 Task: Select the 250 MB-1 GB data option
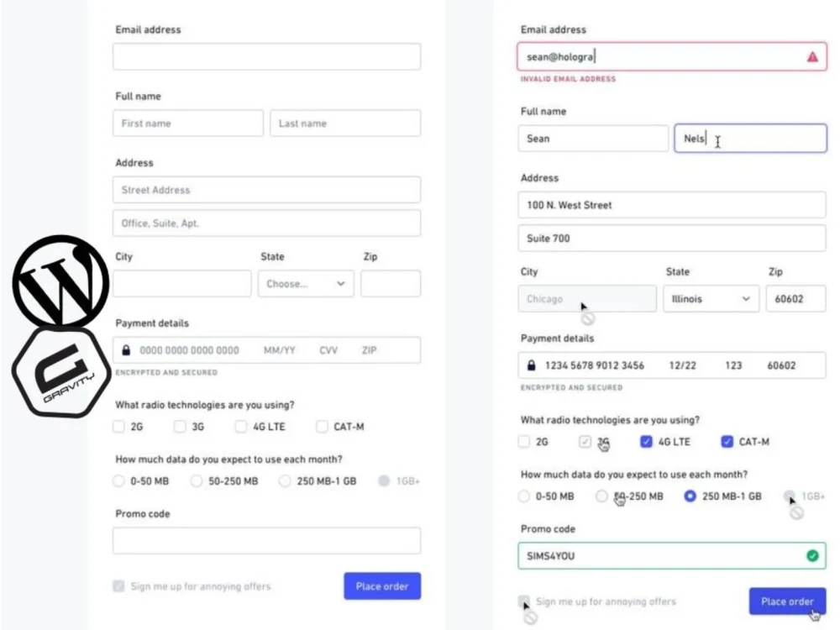pos(691,496)
